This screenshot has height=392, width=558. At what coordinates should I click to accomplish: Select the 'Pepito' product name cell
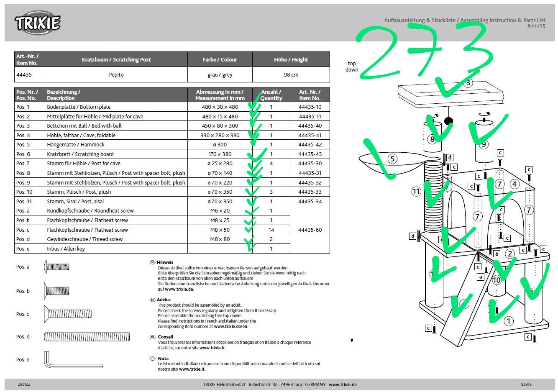(116, 74)
